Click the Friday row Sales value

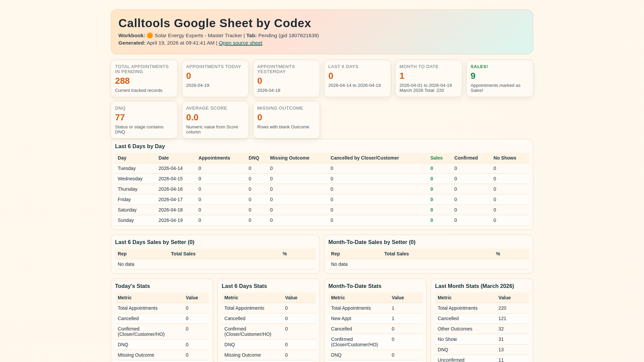[x=432, y=199]
